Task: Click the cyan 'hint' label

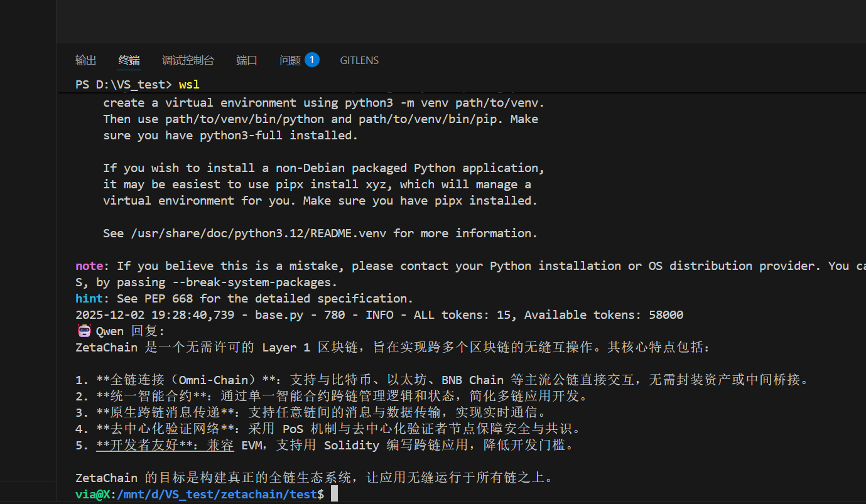Action: click(x=89, y=299)
